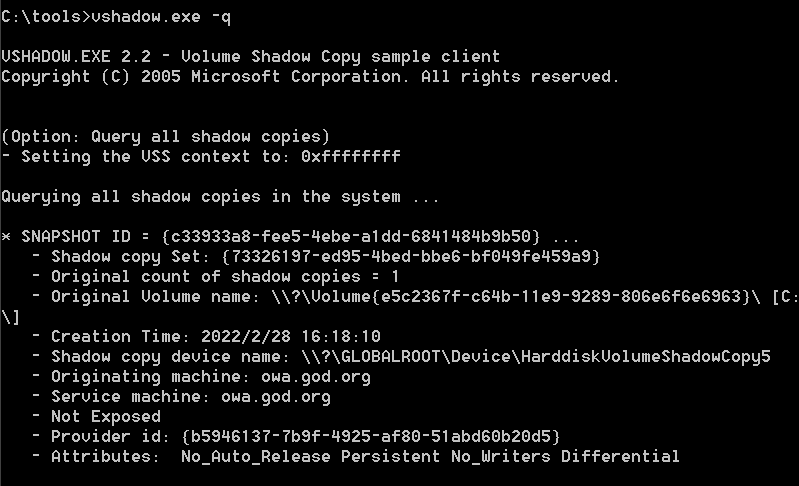Click the No_Auto_Release attribute word
799x486 pixels.
(x=256, y=456)
